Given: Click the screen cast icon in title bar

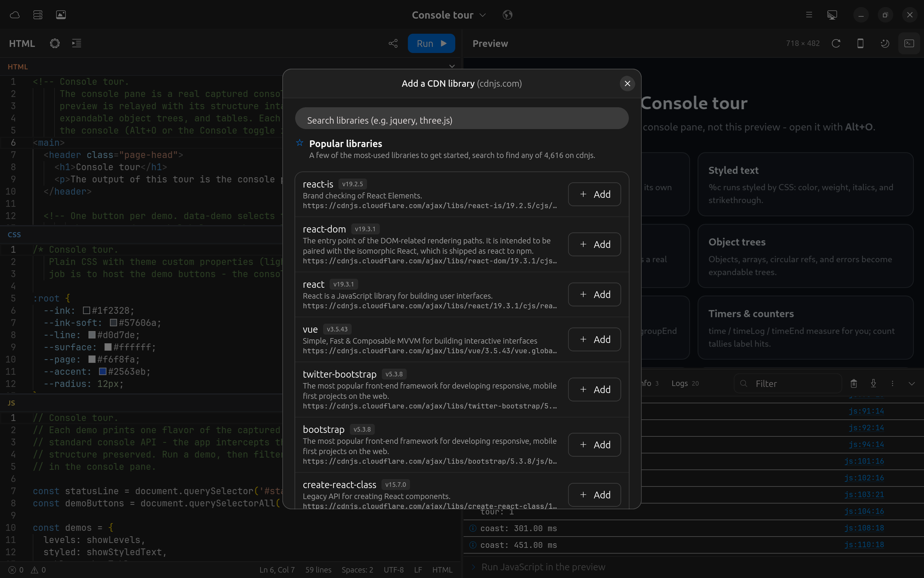Looking at the screenshot, I should point(832,15).
